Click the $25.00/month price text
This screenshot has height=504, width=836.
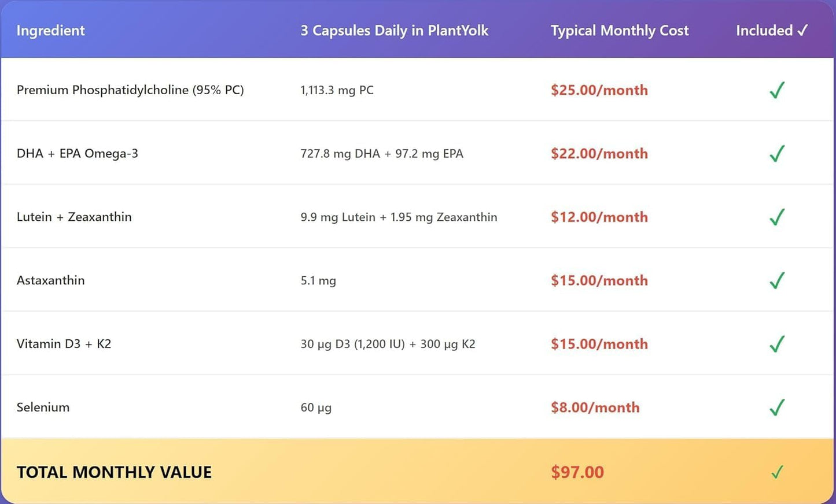pos(599,90)
